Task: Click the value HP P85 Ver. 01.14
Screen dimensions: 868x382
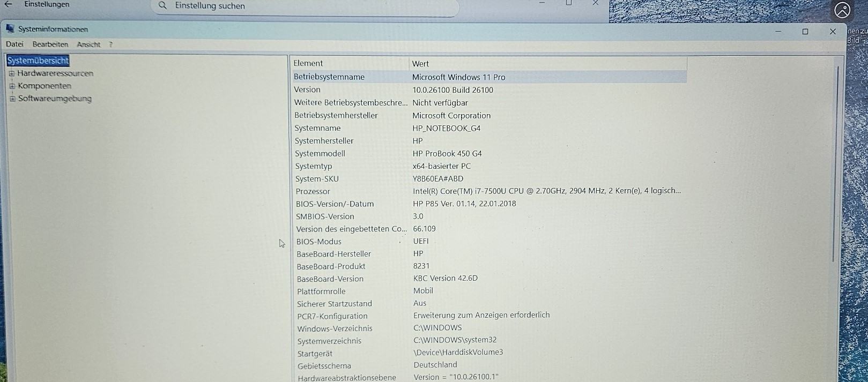Action: (x=464, y=204)
